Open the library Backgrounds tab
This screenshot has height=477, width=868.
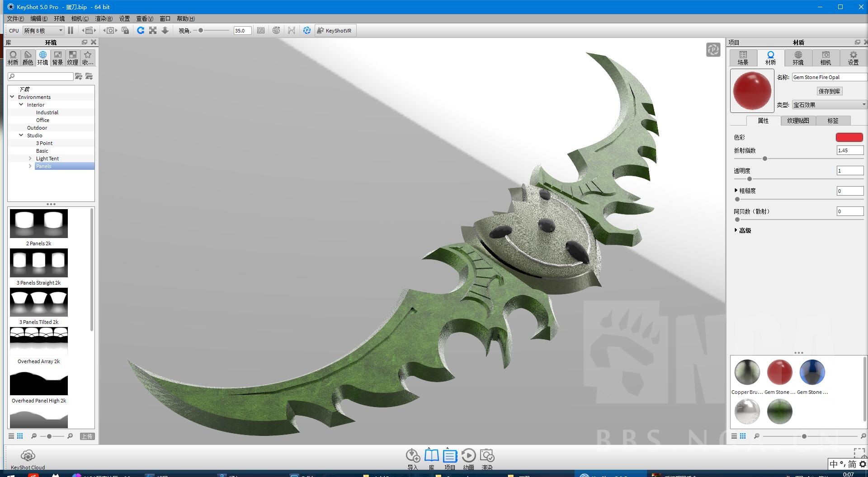(x=57, y=58)
